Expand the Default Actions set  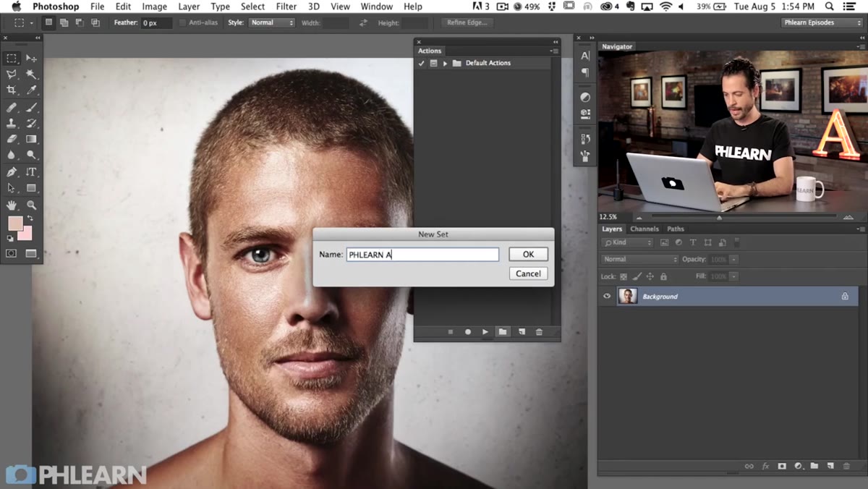click(445, 64)
